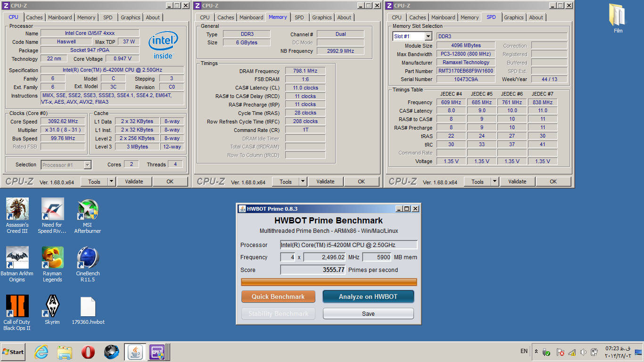Click the 2,496.02 MHz frequency field

[325, 257]
